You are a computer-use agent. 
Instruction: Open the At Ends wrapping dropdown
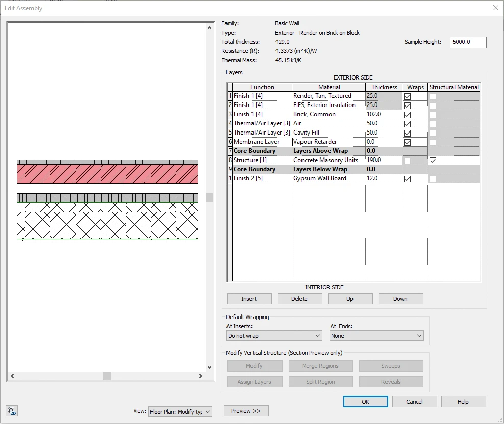[x=376, y=336]
